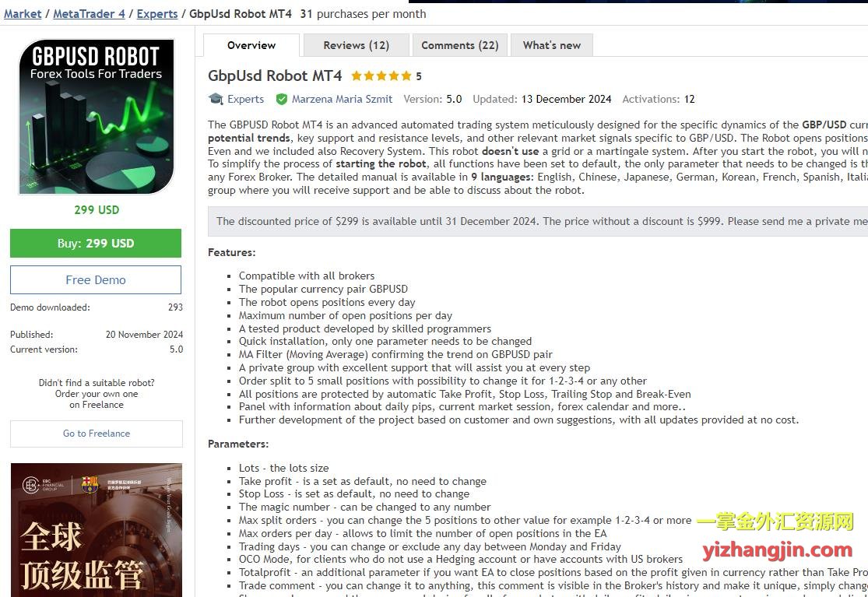The height and width of the screenshot is (597, 868).
Task: Click the green verified shield icon
Action: (x=281, y=99)
